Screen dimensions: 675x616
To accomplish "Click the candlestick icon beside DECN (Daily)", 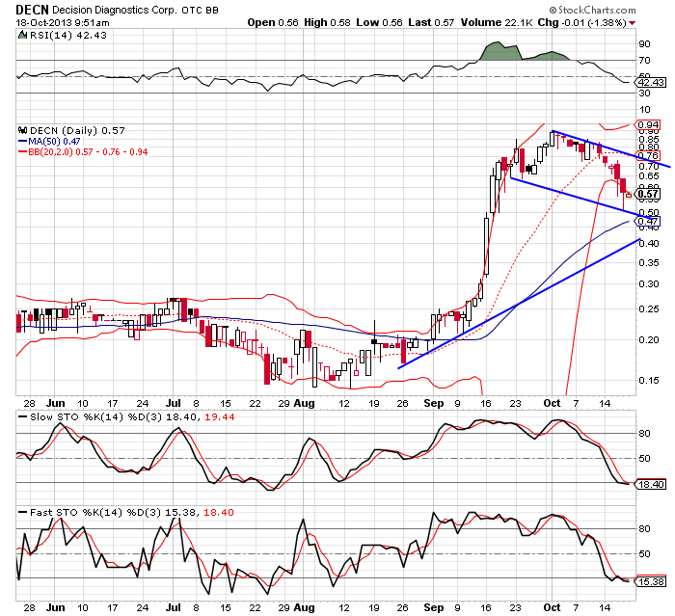I will point(22,130).
